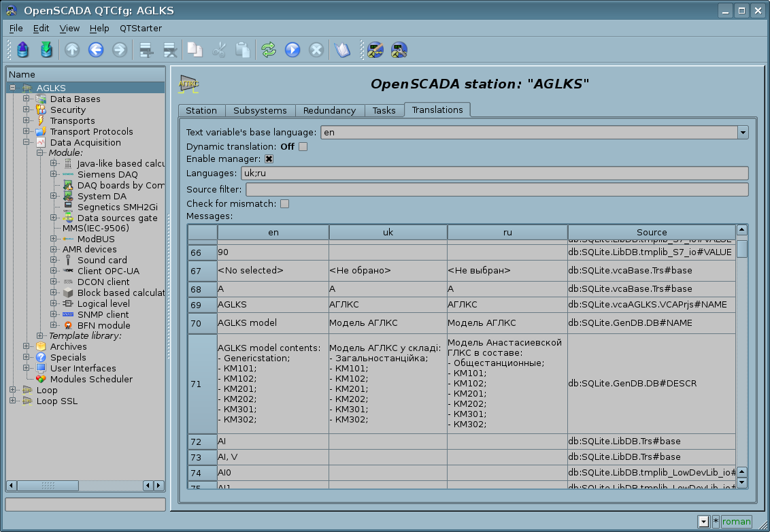770x532 pixels.
Task: Click the Load from database toolbar icon
Action: (22, 50)
